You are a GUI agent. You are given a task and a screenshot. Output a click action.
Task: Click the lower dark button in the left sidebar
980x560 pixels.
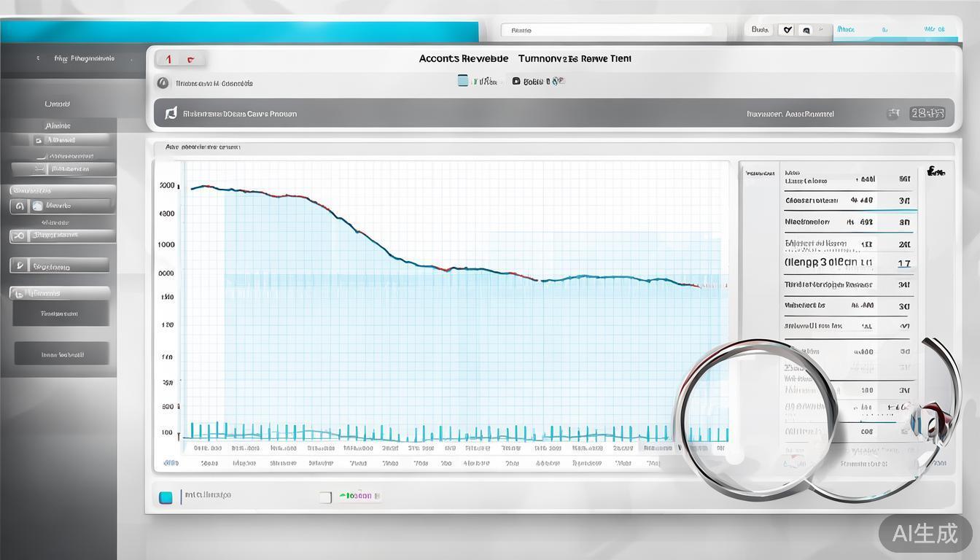point(62,354)
